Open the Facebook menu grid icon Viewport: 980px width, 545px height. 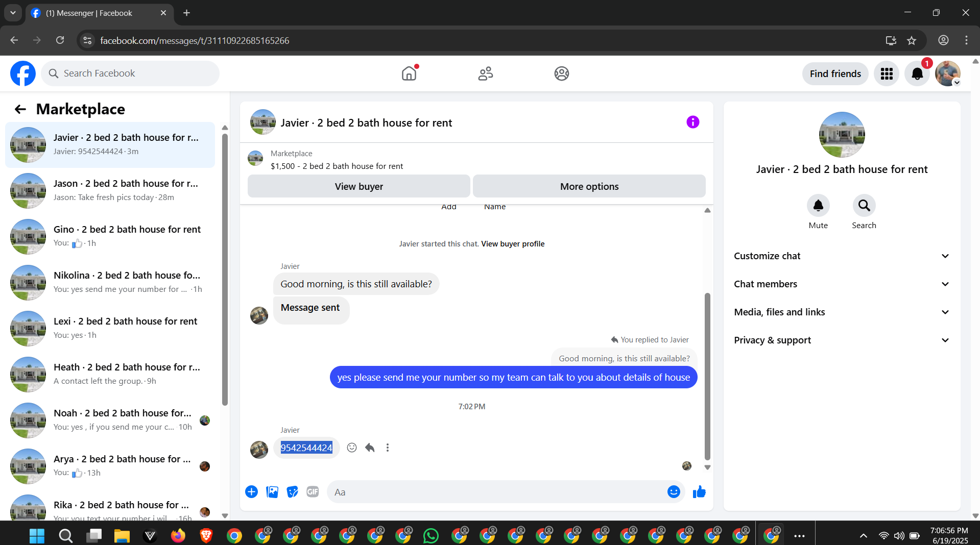[887, 74]
